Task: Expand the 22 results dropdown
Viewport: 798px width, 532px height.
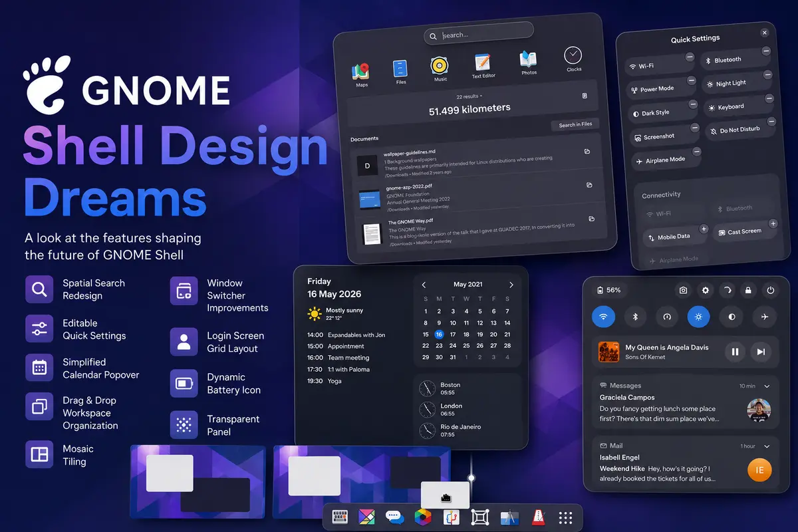Action: 469,97
